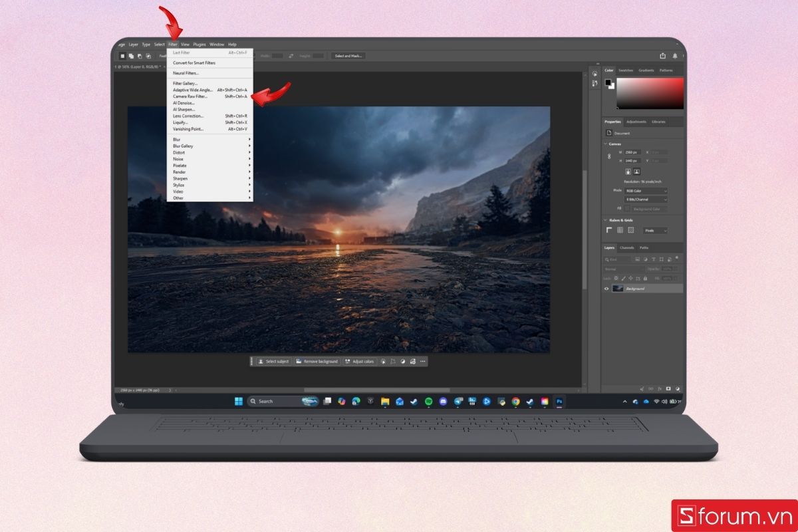Switch to the Swatches tab
The width and height of the screenshot is (798, 532).
(x=626, y=70)
